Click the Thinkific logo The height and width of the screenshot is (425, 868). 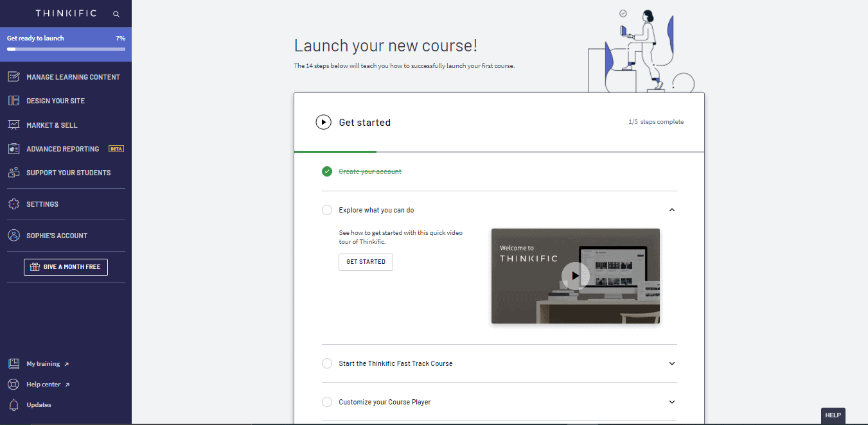[66, 13]
